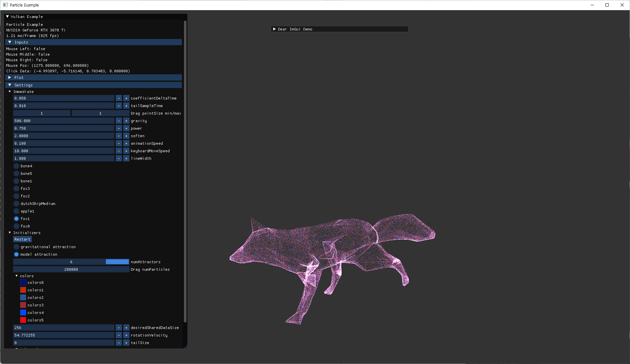Collapse the Settings section header
This screenshot has height=364, width=630.
tap(94, 85)
